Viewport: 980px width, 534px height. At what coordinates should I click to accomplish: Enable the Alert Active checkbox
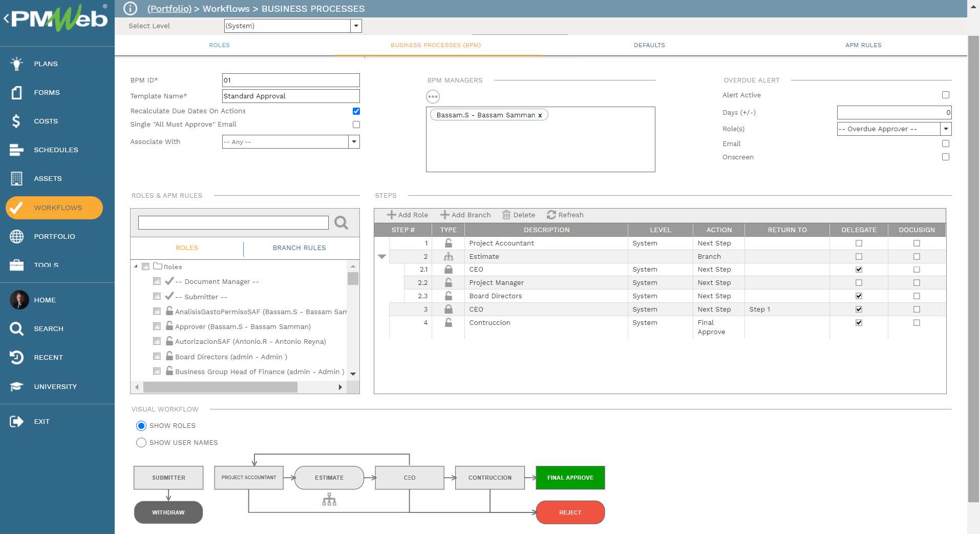946,95
